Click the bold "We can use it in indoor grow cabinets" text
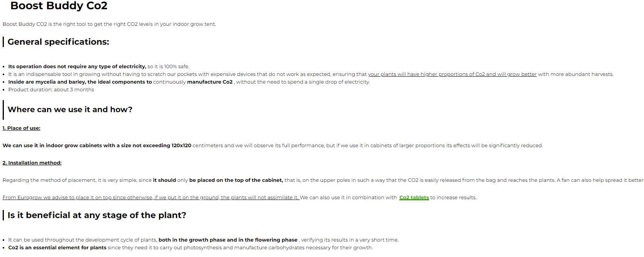The height and width of the screenshot is (257, 644). (96, 146)
